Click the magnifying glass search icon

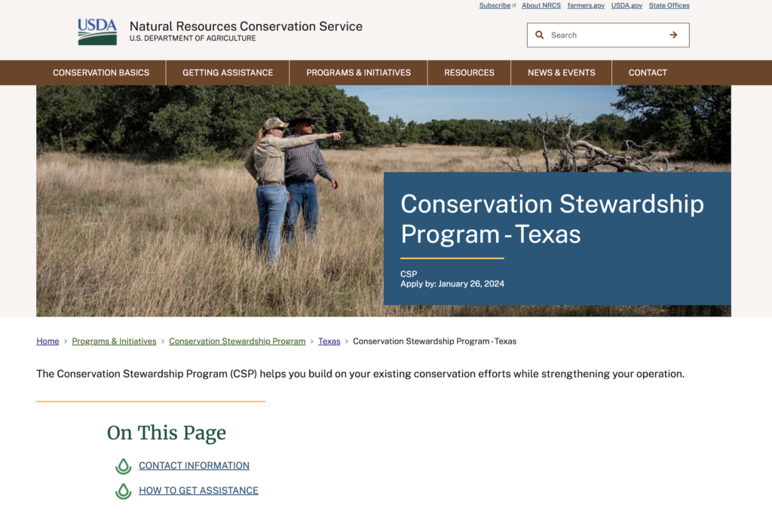pos(540,35)
